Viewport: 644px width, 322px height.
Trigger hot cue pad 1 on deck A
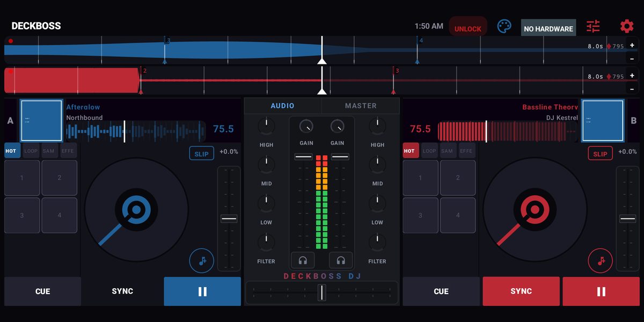[22, 178]
